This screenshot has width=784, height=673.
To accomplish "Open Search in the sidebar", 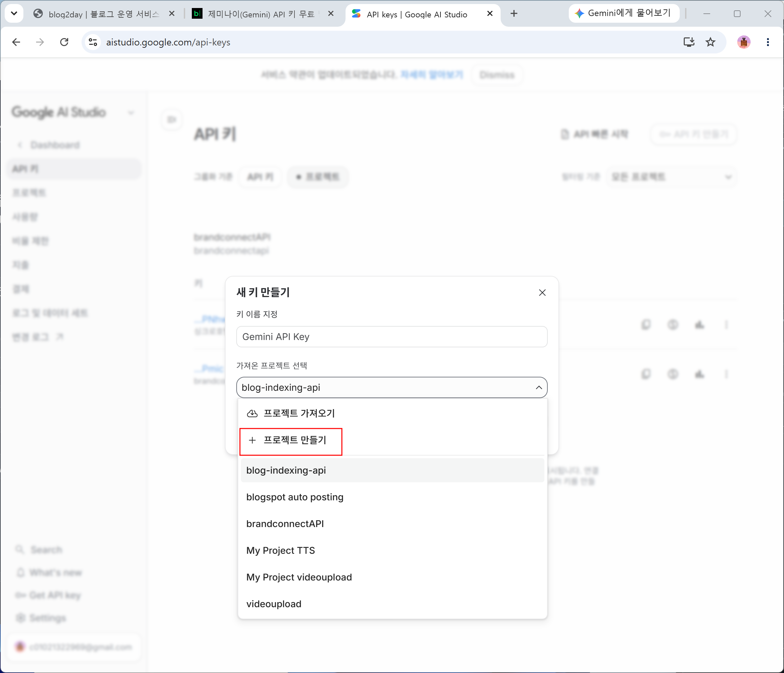I will pos(40,549).
